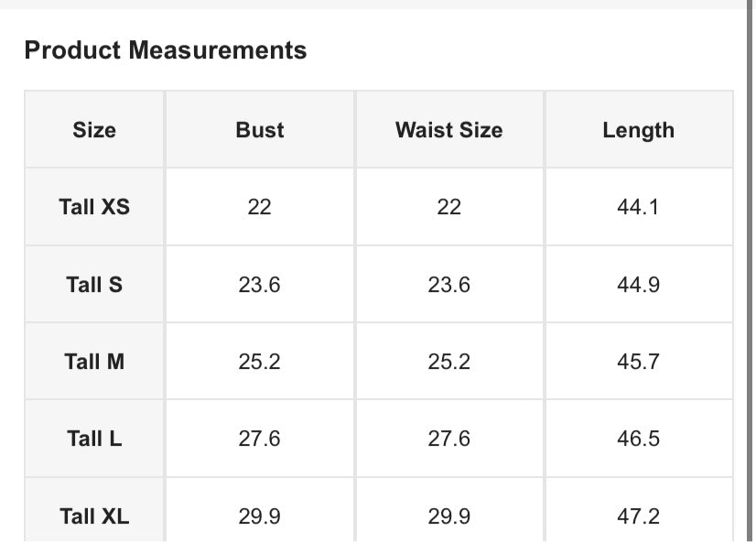Select the Tall XL waist value 29.9
This screenshot has width=756, height=542.
(448, 516)
